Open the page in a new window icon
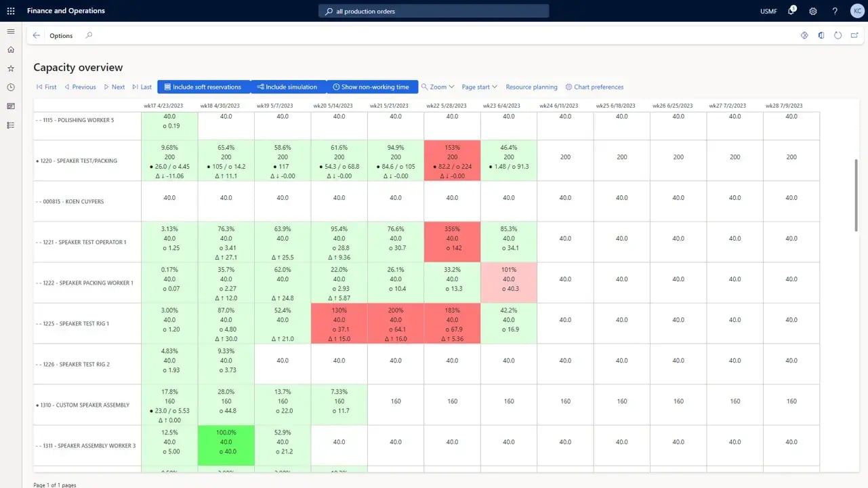Image resolution: width=868 pixels, height=488 pixels. coord(855,35)
